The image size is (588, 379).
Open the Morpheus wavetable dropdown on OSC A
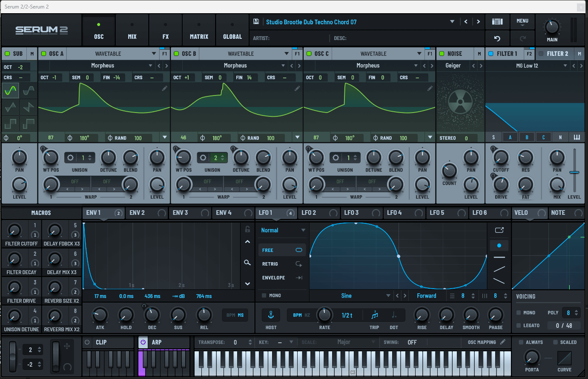click(x=151, y=65)
